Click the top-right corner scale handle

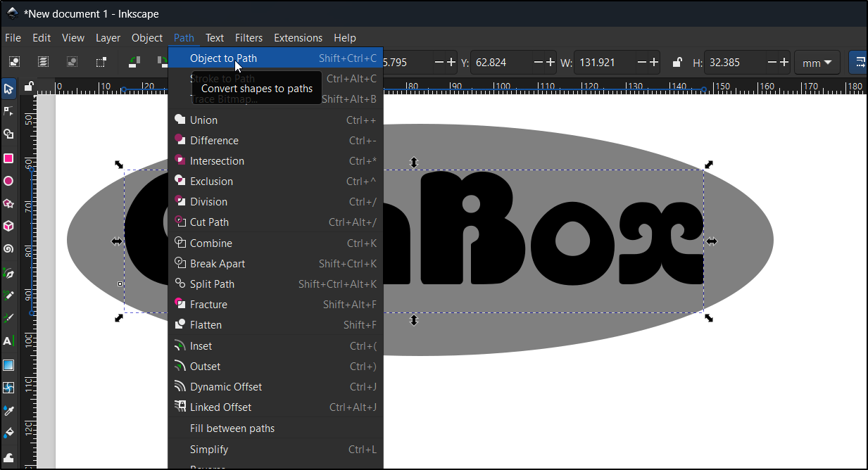709,165
